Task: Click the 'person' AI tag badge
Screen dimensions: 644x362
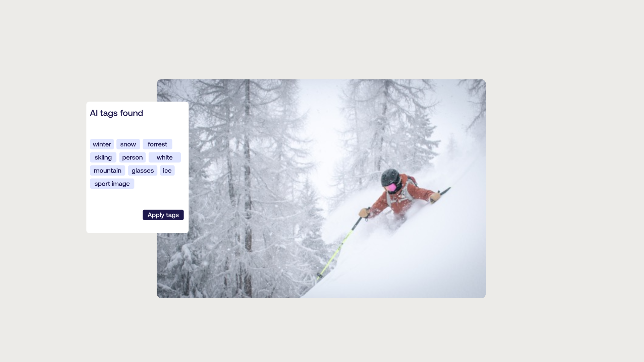Action: click(x=132, y=157)
